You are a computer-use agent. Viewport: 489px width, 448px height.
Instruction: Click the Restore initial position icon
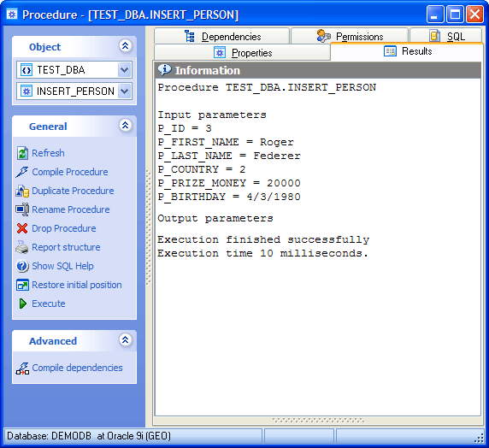(22, 285)
